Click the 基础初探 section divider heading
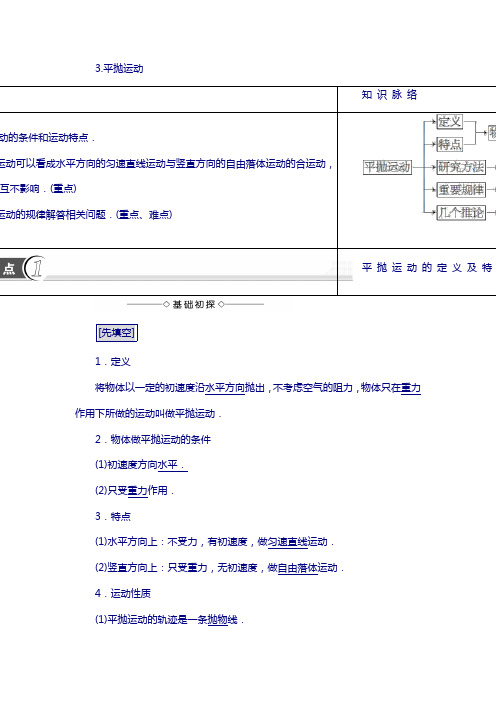 pyautogui.click(x=194, y=304)
